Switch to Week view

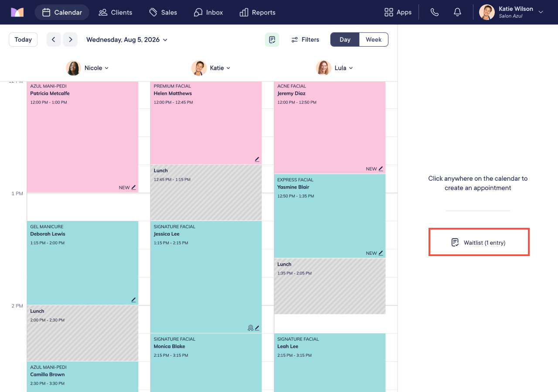(x=374, y=40)
